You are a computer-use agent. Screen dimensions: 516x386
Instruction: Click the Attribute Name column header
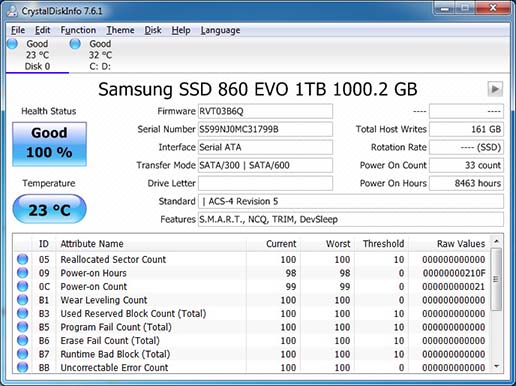(x=151, y=244)
